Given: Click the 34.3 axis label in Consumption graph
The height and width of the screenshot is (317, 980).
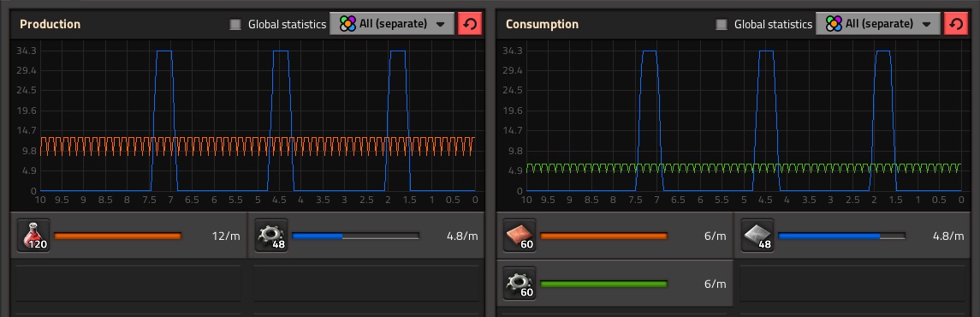Looking at the screenshot, I should click(x=513, y=51).
